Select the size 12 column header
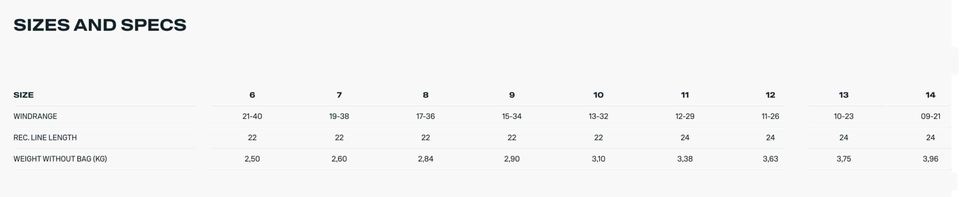The image size is (980, 197). [x=770, y=95]
